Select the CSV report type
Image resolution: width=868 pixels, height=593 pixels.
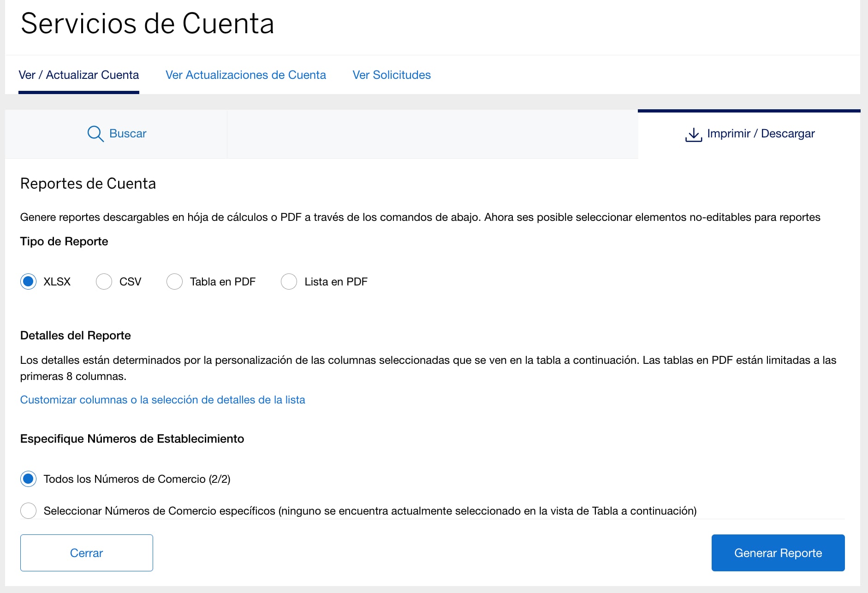(x=104, y=281)
